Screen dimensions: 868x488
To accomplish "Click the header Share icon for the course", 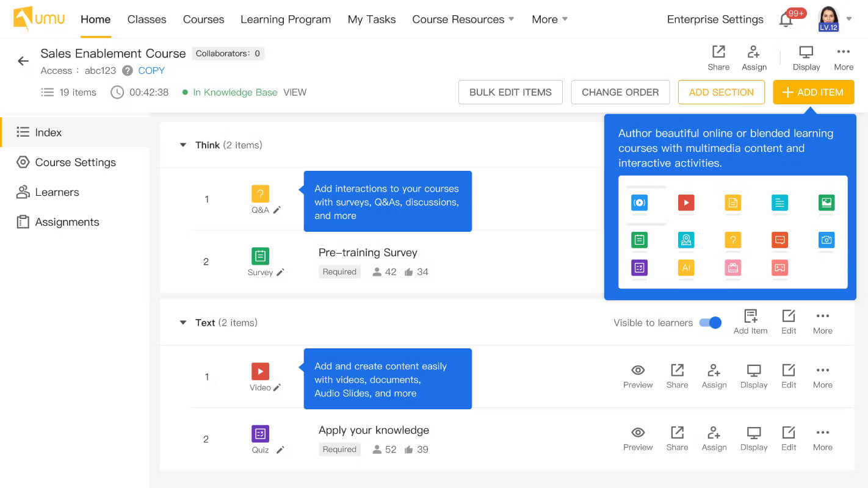I will [x=718, y=59].
